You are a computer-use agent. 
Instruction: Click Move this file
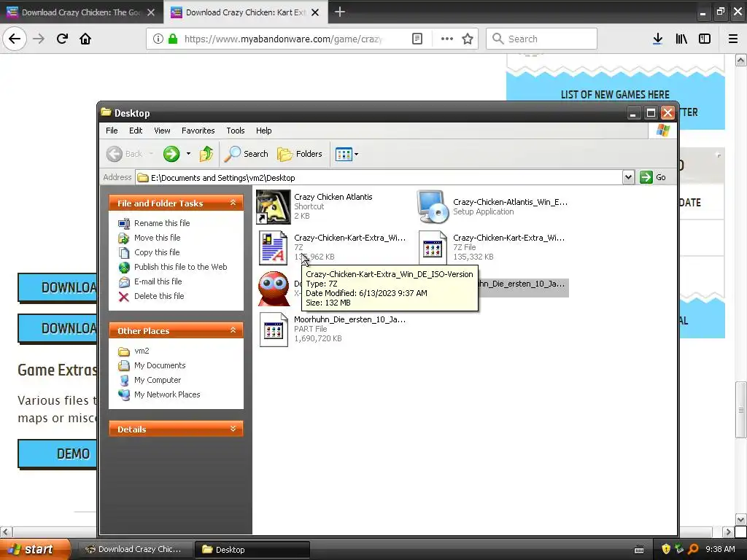point(158,238)
